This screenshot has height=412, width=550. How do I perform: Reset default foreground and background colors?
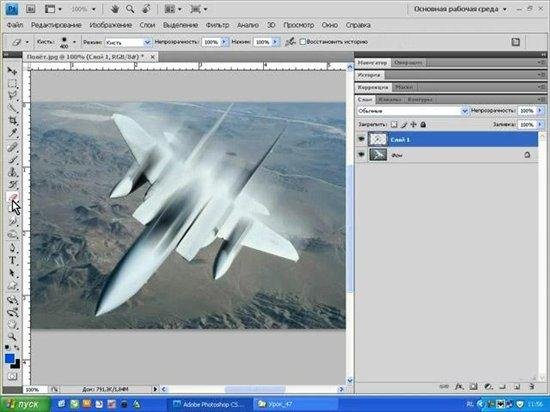click(x=7, y=348)
